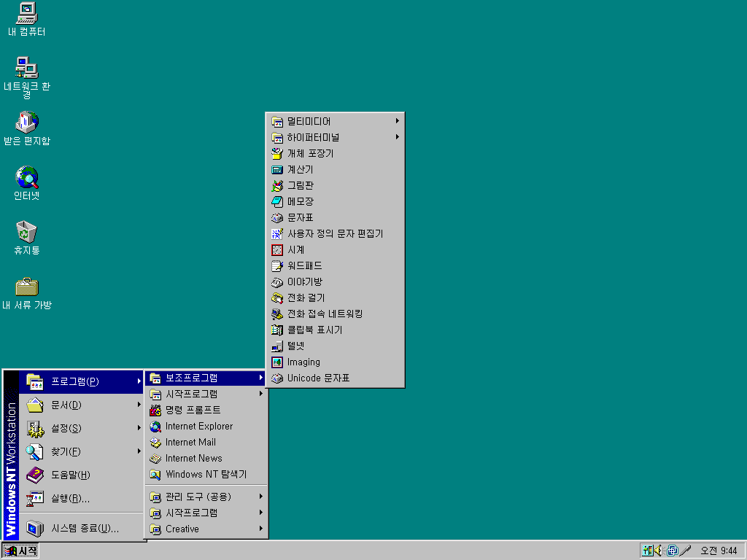The width and height of the screenshot is (747, 560).
Task: Open Internet News menu entry
Action: (x=206, y=458)
